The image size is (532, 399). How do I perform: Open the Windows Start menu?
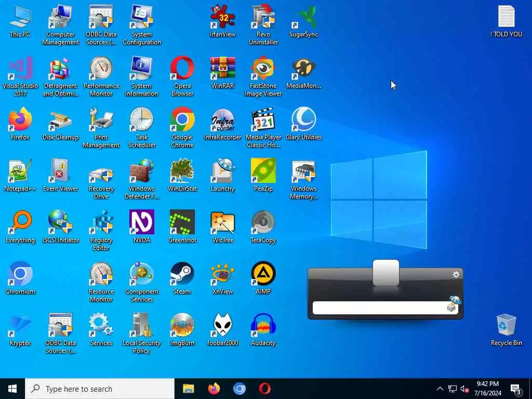(12, 389)
